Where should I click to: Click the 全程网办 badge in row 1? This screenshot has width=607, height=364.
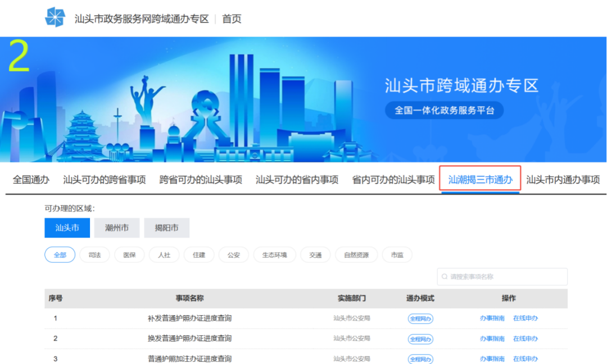click(420, 319)
